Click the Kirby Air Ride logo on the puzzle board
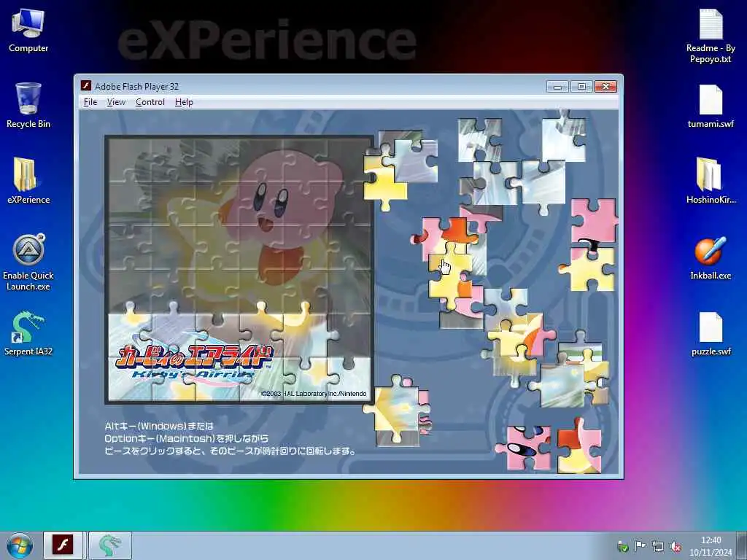 194,362
